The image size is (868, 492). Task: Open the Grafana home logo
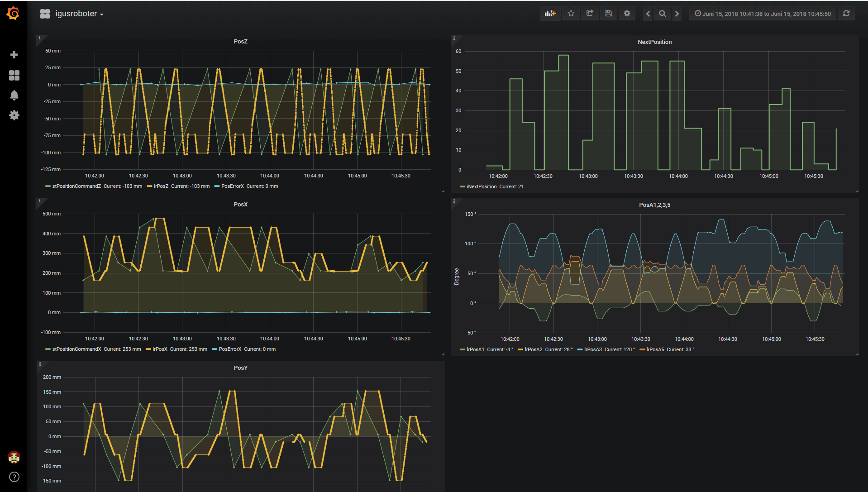[x=13, y=13]
